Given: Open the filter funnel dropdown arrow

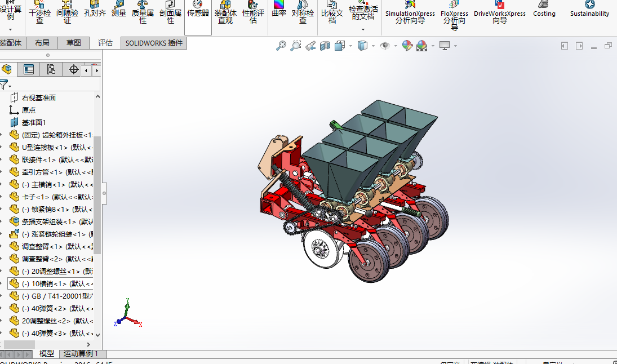Looking at the screenshot, I should [10, 86].
